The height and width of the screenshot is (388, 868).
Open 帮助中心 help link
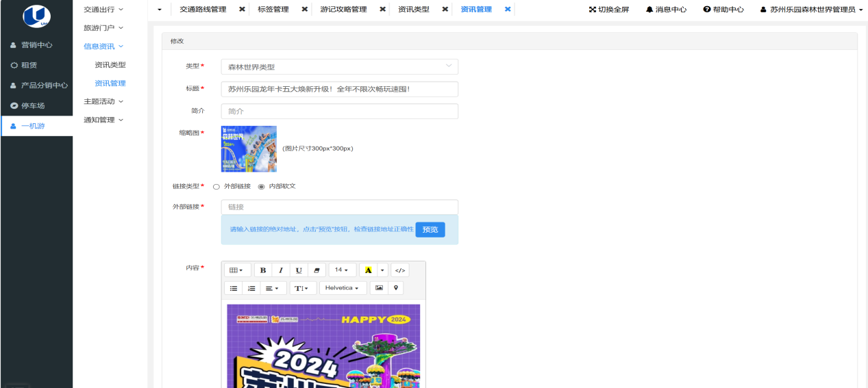(x=723, y=10)
